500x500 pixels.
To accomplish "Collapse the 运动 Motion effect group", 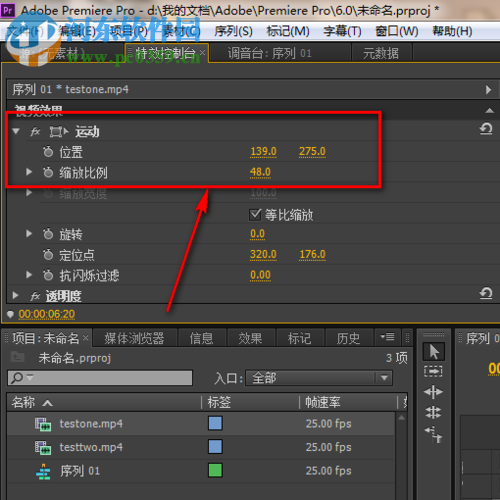I will coord(16,131).
